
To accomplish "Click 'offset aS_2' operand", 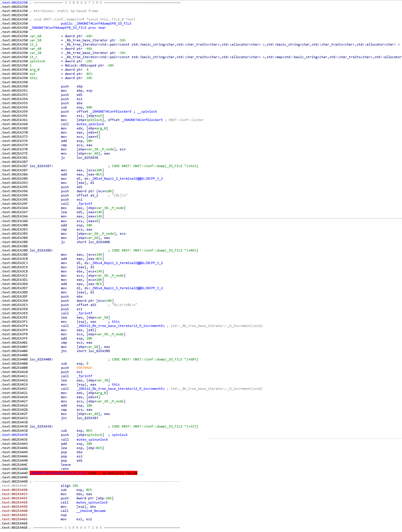I will click(88, 195).
